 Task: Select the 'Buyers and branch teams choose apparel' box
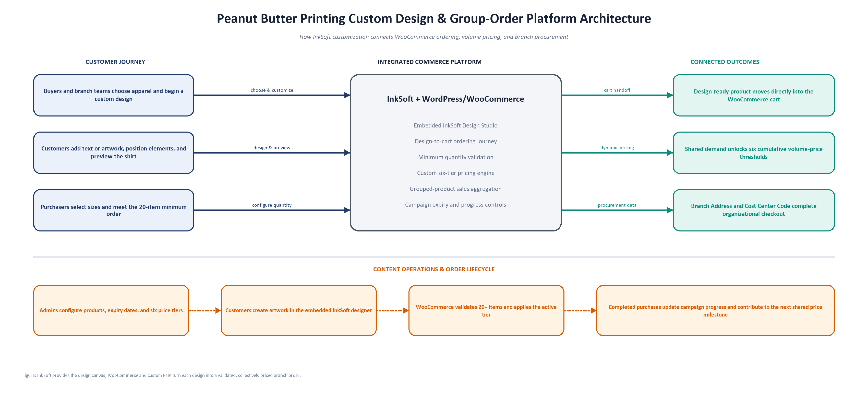(114, 96)
